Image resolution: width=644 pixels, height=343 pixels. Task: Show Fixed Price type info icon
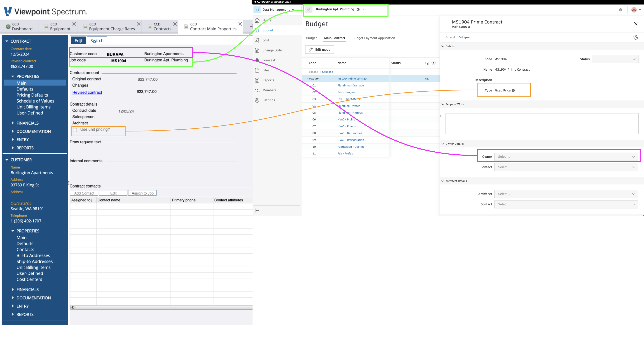(x=513, y=90)
